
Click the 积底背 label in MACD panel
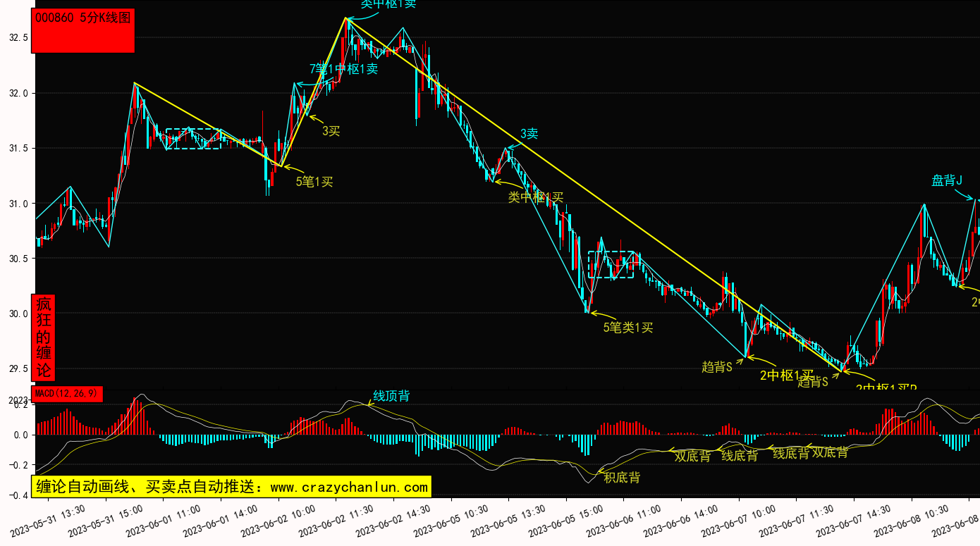(x=622, y=478)
